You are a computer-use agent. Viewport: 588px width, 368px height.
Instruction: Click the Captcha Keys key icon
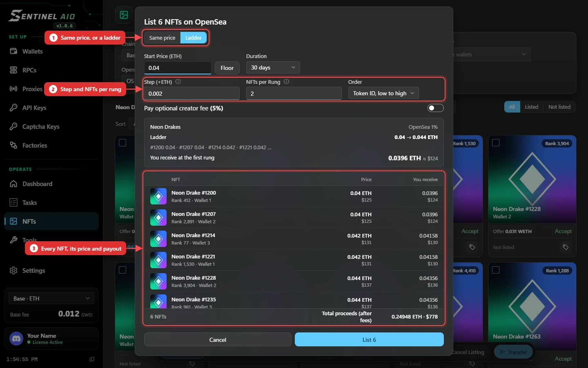click(x=13, y=126)
